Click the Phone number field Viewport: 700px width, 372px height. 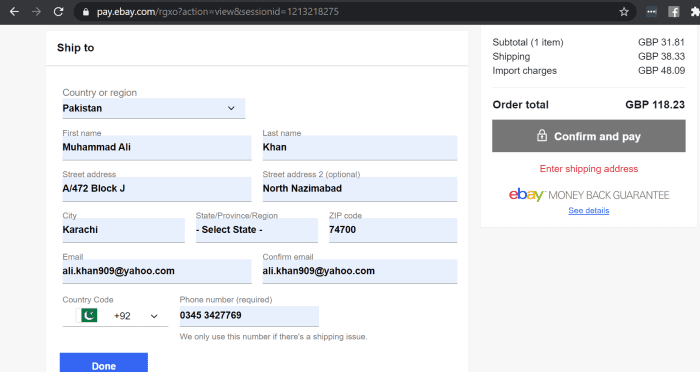point(249,316)
